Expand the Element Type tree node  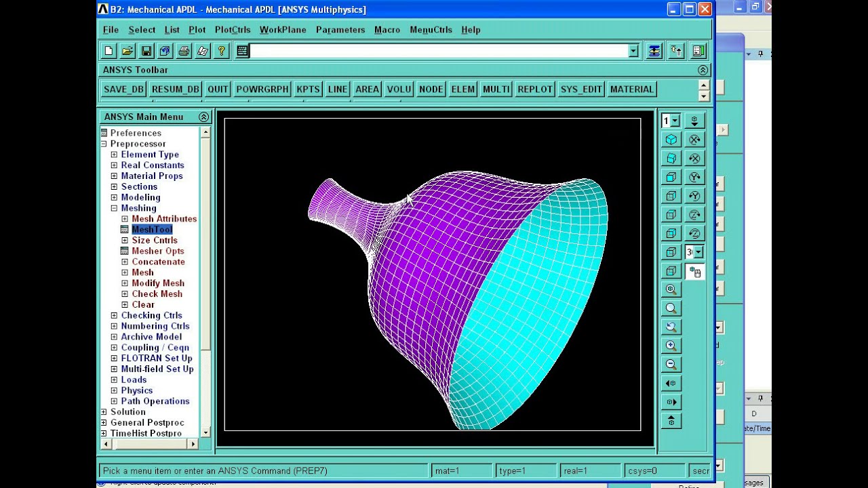tap(114, 155)
